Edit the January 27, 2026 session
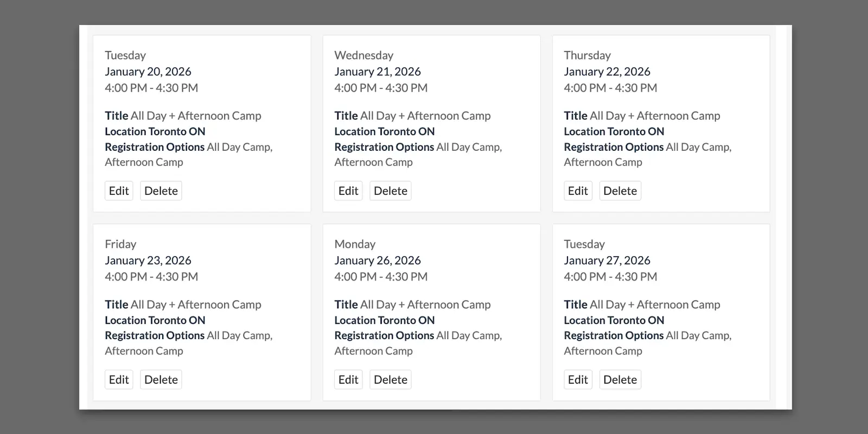 (578, 380)
